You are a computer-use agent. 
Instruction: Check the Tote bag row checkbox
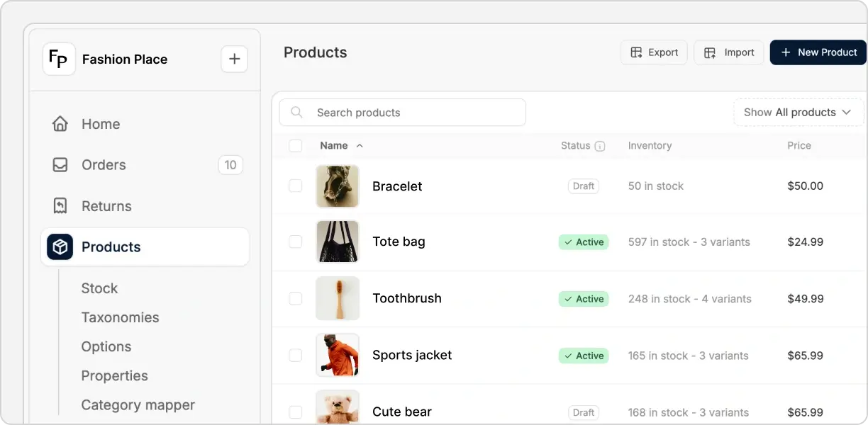click(296, 242)
